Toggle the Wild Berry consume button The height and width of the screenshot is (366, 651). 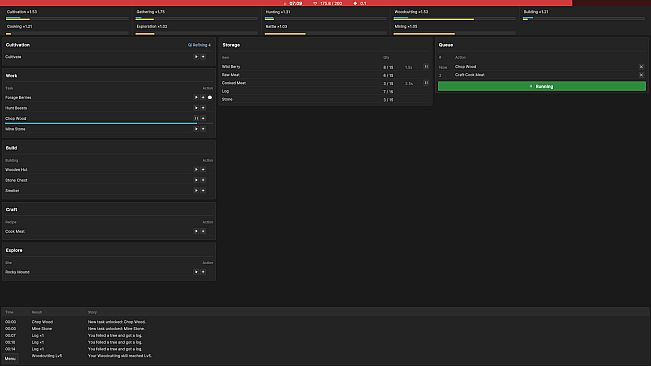[426, 66]
